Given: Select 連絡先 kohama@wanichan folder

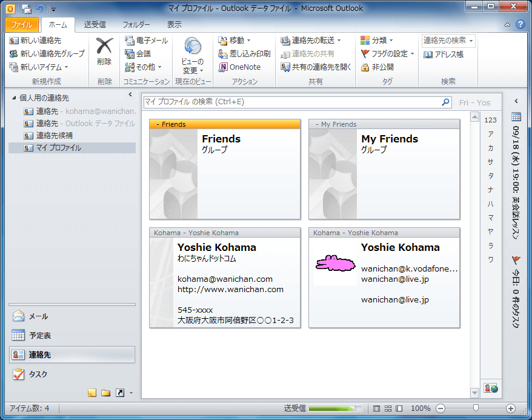Looking at the screenshot, I should [79, 112].
